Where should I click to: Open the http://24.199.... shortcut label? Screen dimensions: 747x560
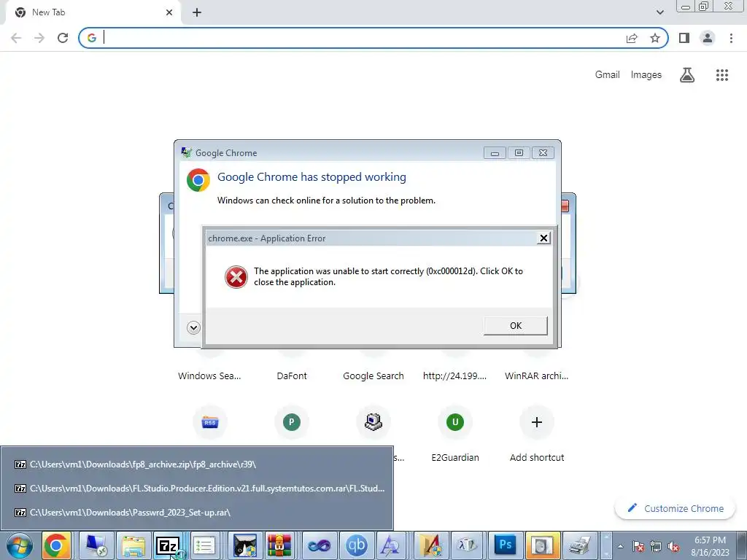pyautogui.click(x=455, y=376)
